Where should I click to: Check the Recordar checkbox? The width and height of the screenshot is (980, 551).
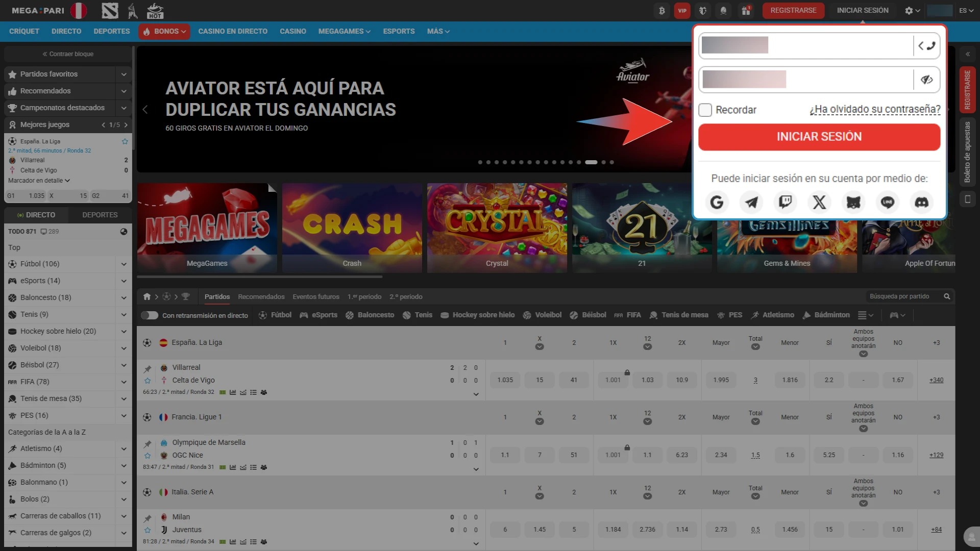pyautogui.click(x=705, y=110)
